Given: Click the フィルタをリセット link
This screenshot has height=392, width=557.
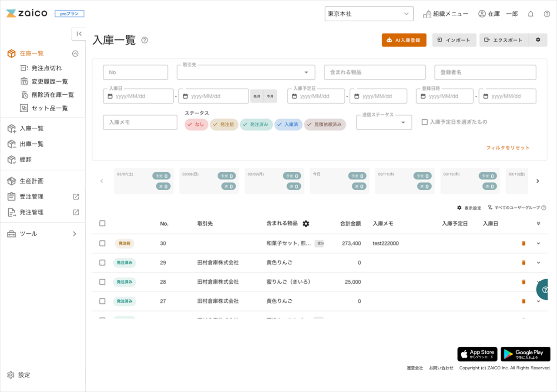Looking at the screenshot, I should click(x=508, y=148).
